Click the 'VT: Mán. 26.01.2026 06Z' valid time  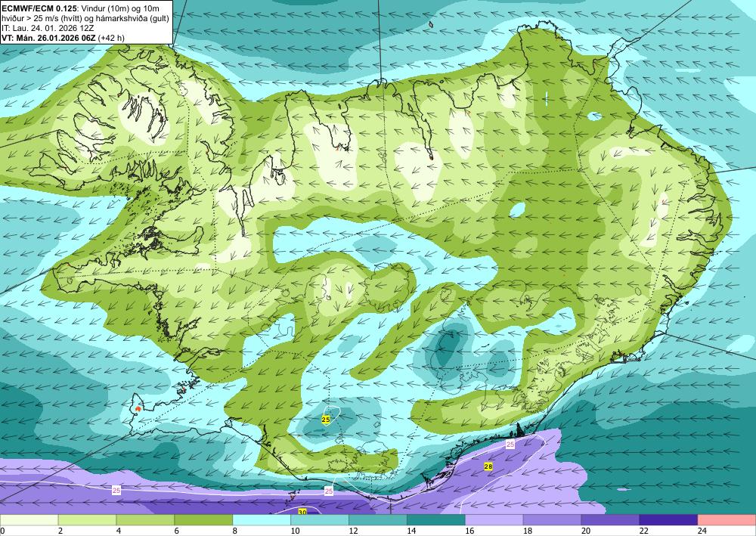point(48,38)
